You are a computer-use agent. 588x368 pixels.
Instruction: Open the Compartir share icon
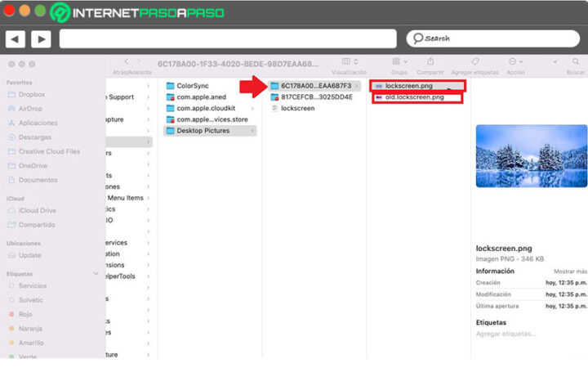430,61
